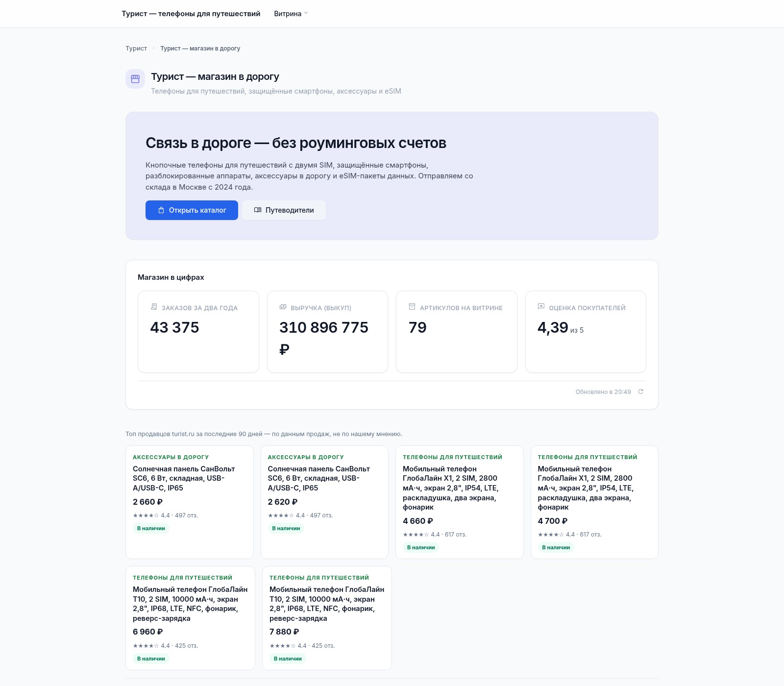
Task: Click the 'Топ продавцов turist.ru' caption
Action: (264, 434)
